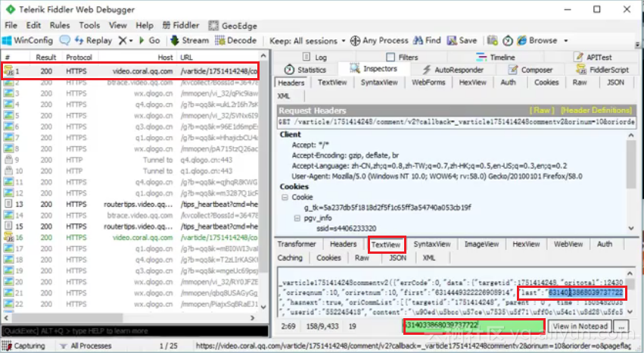
Task: Open the response Caching tab
Action: pos(290,258)
